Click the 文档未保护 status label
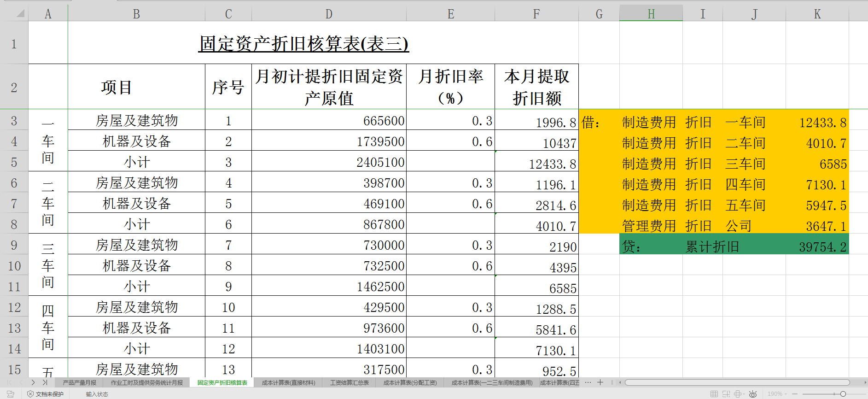 click(x=50, y=394)
